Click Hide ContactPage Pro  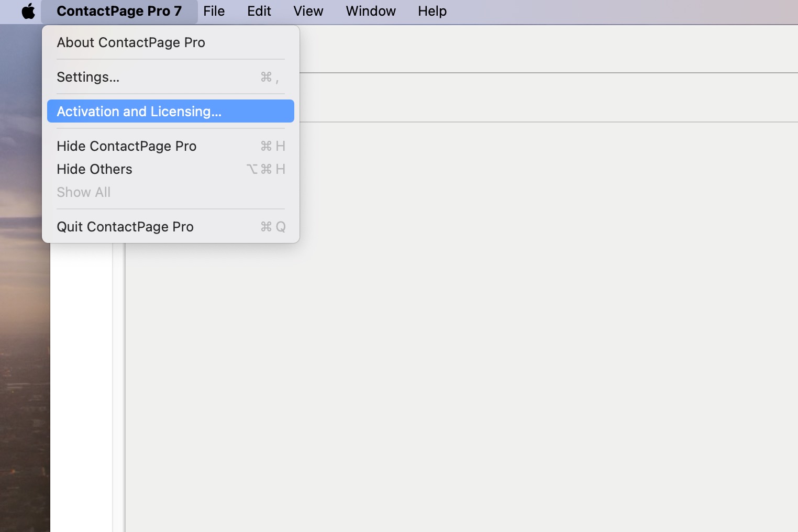click(127, 146)
